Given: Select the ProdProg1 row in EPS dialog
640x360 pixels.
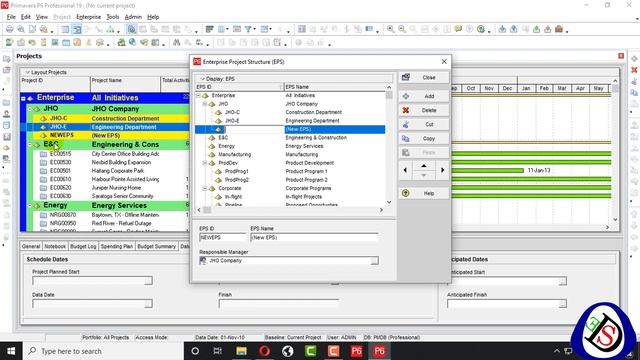Looking at the screenshot, I should point(290,171).
